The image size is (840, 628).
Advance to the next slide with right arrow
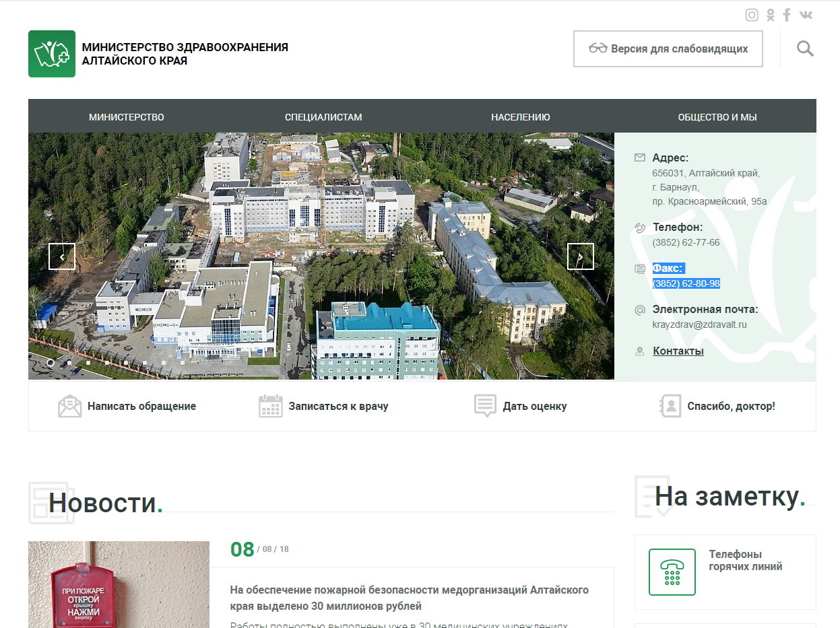pyautogui.click(x=581, y=256)
